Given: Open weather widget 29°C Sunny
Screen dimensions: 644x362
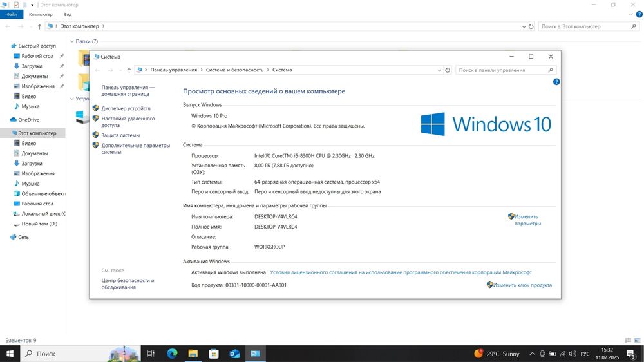Looking at the screenshot, I should click(497, 354).
